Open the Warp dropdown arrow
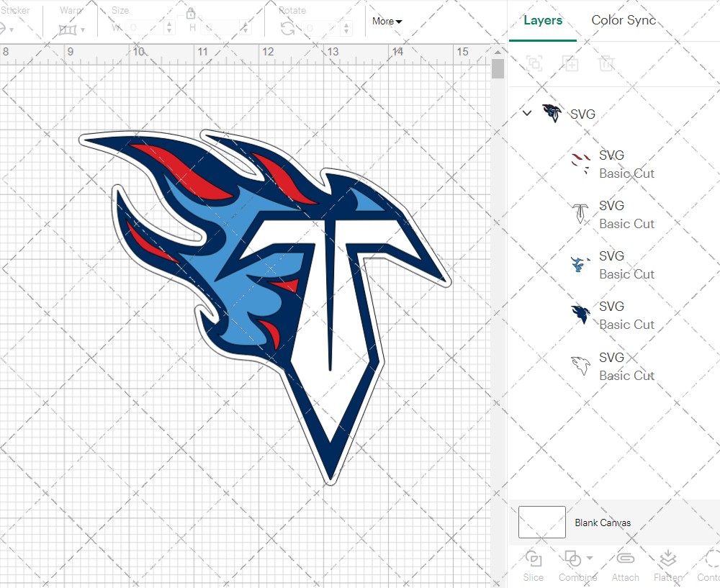The image size is (720, 588). coord(83,30)
